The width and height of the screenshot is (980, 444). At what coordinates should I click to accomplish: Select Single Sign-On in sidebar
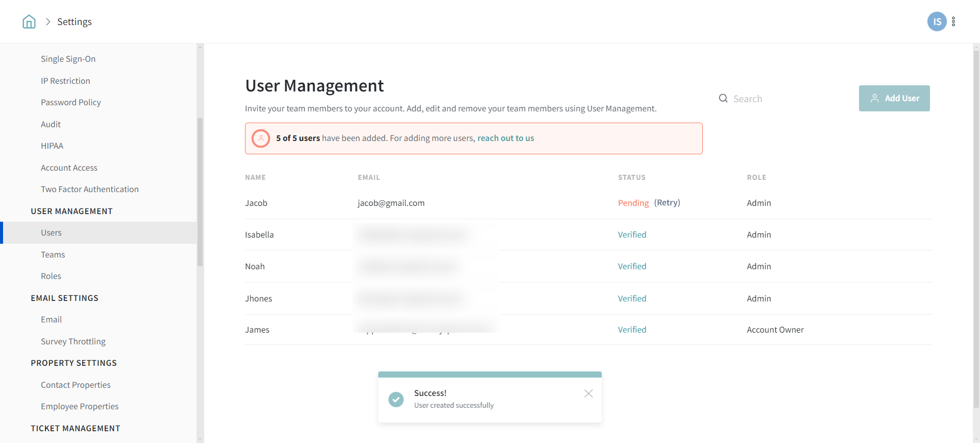(68, 59)
